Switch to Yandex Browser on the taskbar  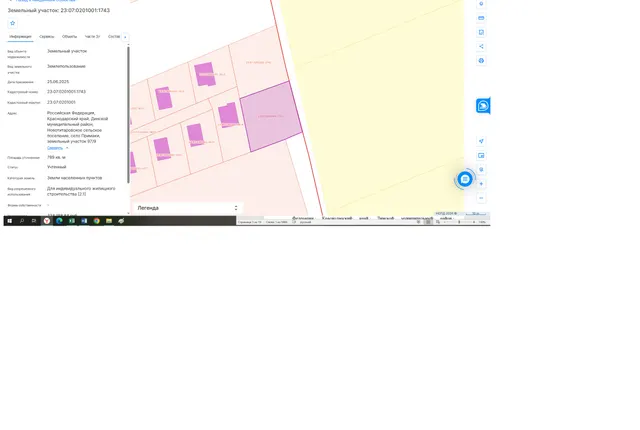[x=47, y=221]
